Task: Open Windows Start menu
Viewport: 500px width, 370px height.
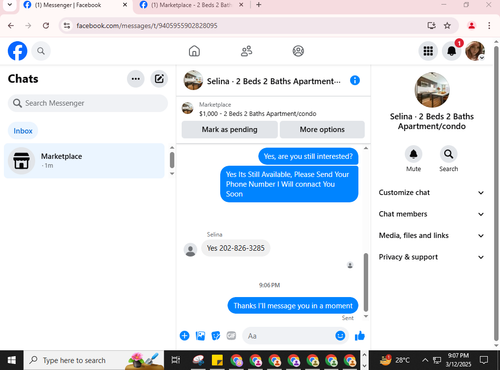Action: [12, 360]
